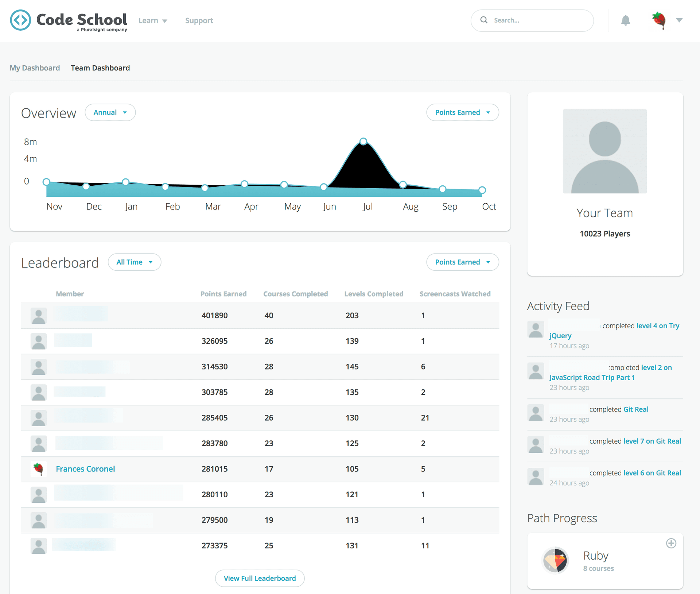Click the first Activity Feed avatar
The width and height of the screenshot is (700, 594).
[536, 329]
